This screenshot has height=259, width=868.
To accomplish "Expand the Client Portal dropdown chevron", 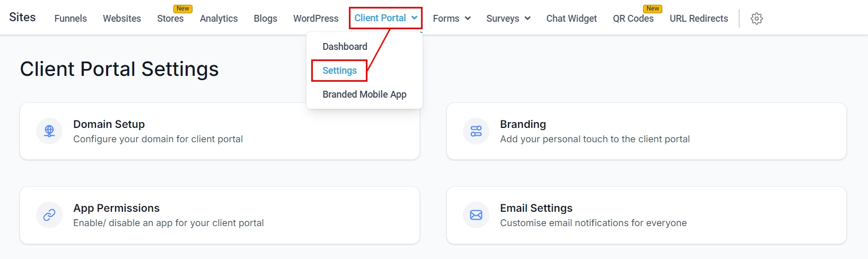I will [x=414, y=18].
